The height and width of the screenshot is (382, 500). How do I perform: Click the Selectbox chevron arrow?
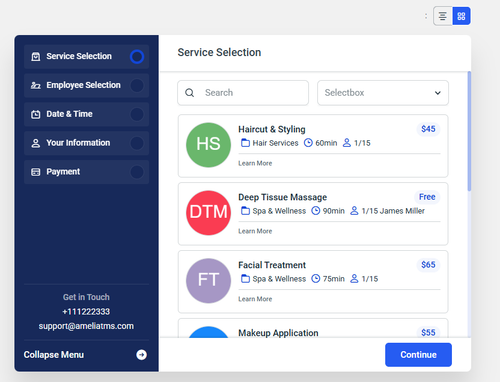(x=438, y=93)
